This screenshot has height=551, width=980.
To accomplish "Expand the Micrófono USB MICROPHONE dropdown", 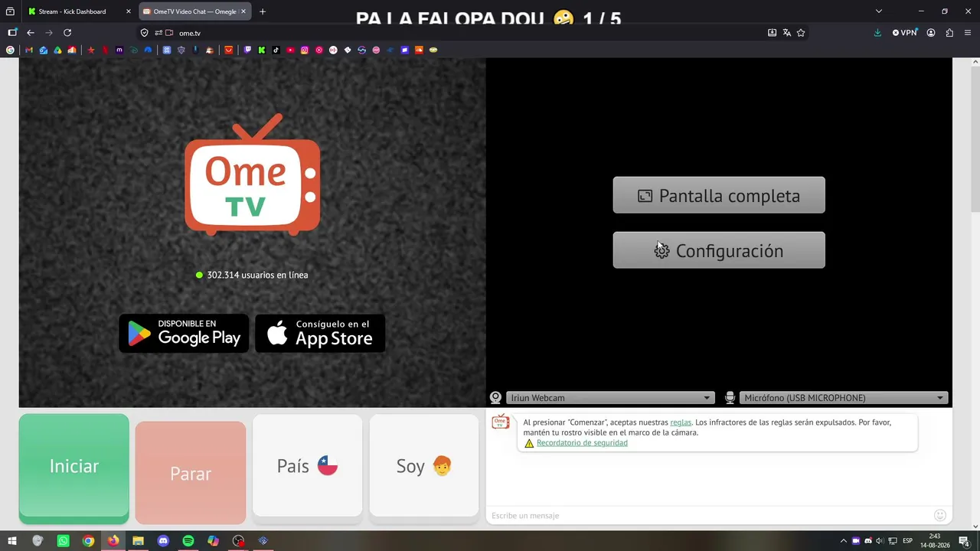I will click(x=844, y=398).
